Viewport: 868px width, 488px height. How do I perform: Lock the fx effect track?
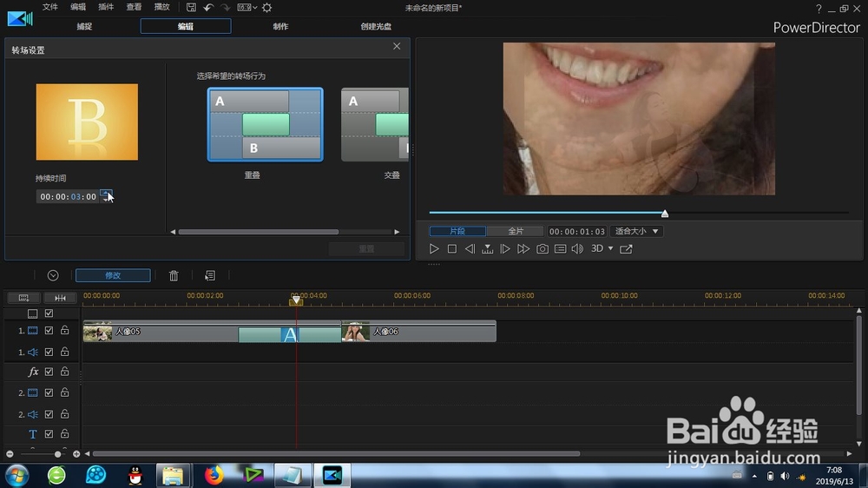pos(65,371)
